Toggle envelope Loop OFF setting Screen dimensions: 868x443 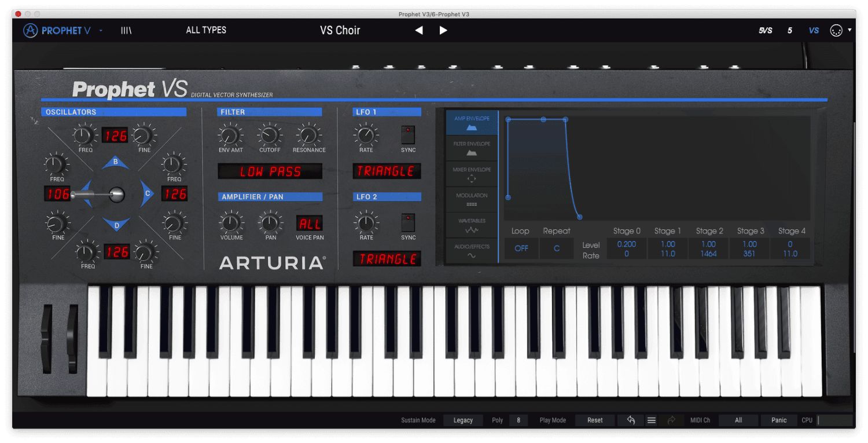[x=521, y=248]
